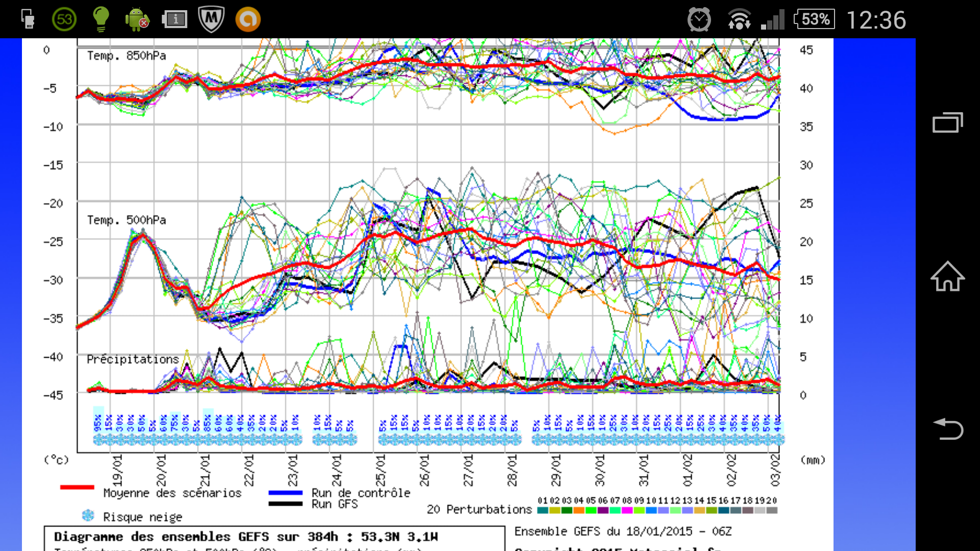Click the 45 precipitation axis value
This screenshot has width=980, height=551.
[806, 50]
